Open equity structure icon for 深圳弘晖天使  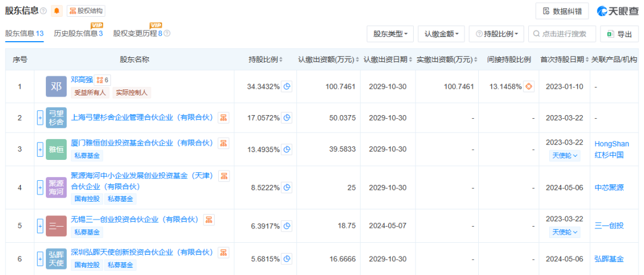tap(224, 252)
